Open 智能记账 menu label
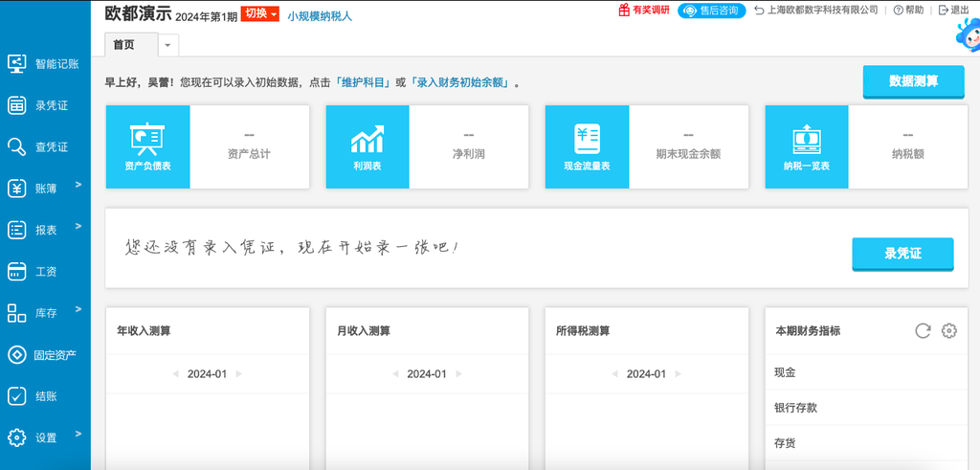Image resolution: width=980 pixels, height=470 pixels. pyautogui.click(x=56, y=64)
